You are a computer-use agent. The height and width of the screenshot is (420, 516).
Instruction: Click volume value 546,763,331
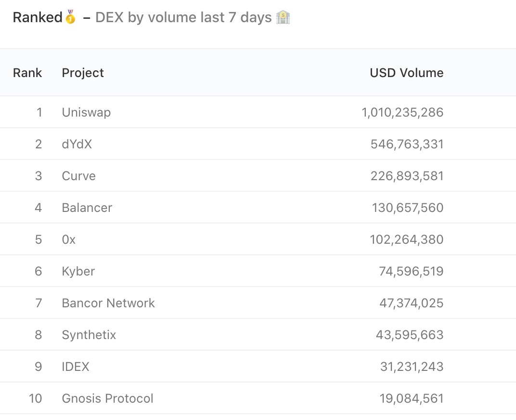407,144
